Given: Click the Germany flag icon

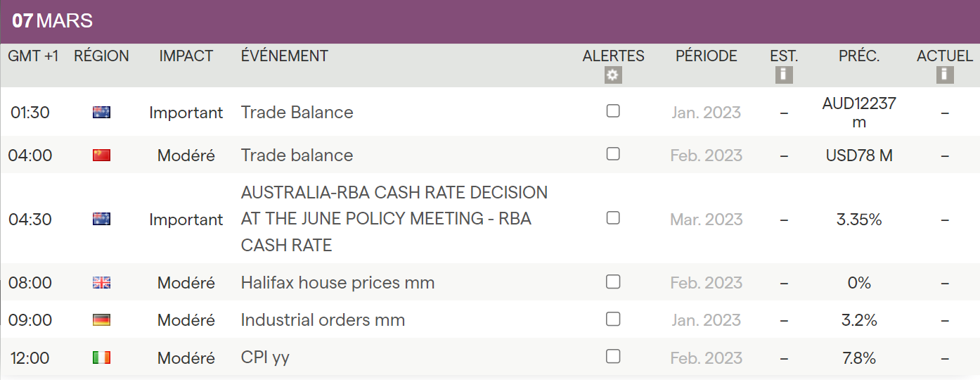Looking at the screenshot, I should click(102, 320).
